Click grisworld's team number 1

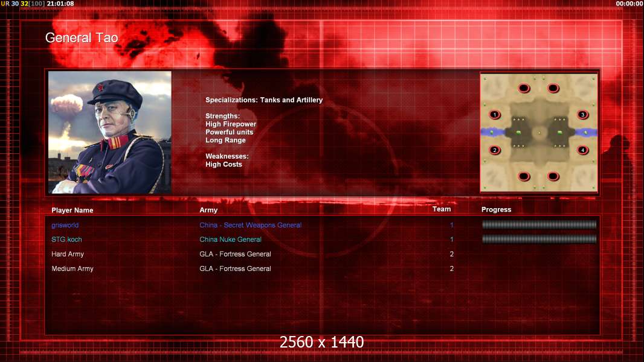[x=451, y=225]
